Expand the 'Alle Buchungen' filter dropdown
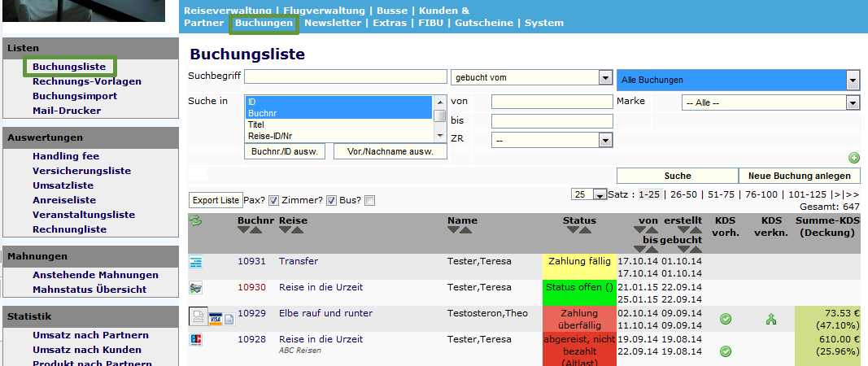This screenshot has height=366, width=868. tap(738, 80)
